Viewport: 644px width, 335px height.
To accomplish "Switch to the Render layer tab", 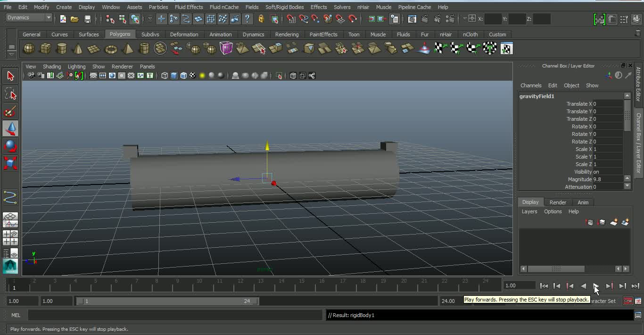I will pos(558,202).
